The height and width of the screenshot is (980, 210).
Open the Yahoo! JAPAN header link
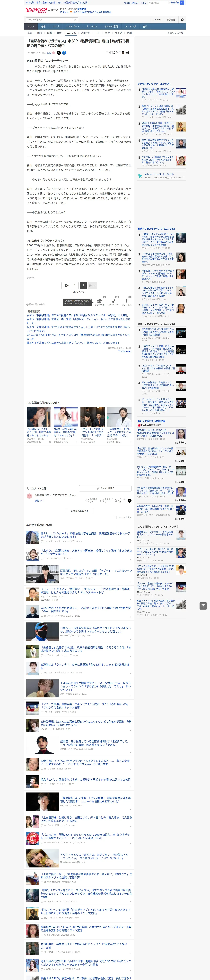pyautogui.click(x=131, y=3)
